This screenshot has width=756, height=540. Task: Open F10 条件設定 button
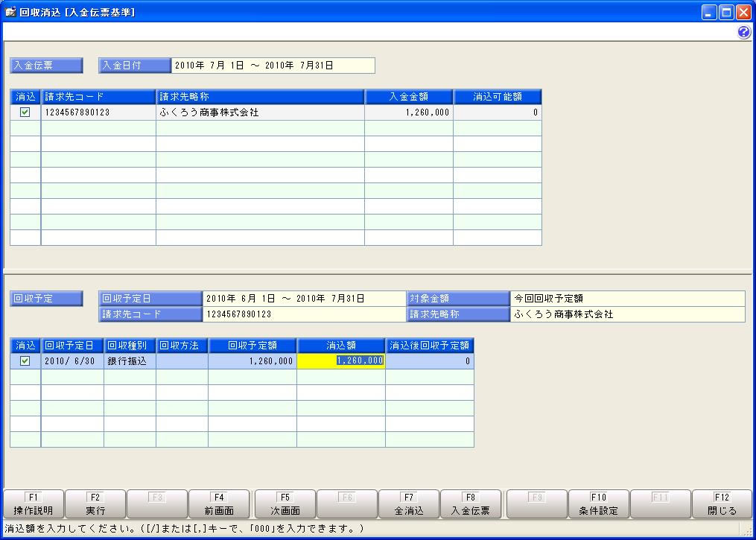pyautogui.click(x=599, y=504)
